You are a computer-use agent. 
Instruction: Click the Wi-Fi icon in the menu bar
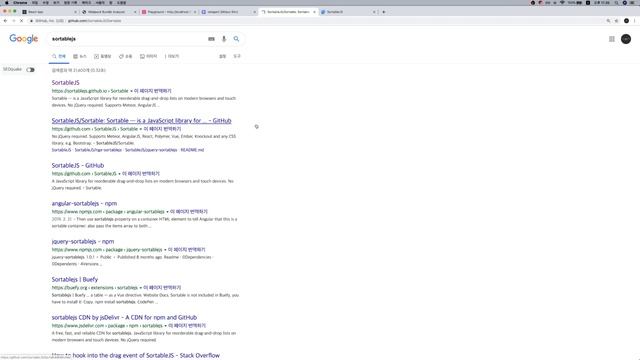(562, 2)
